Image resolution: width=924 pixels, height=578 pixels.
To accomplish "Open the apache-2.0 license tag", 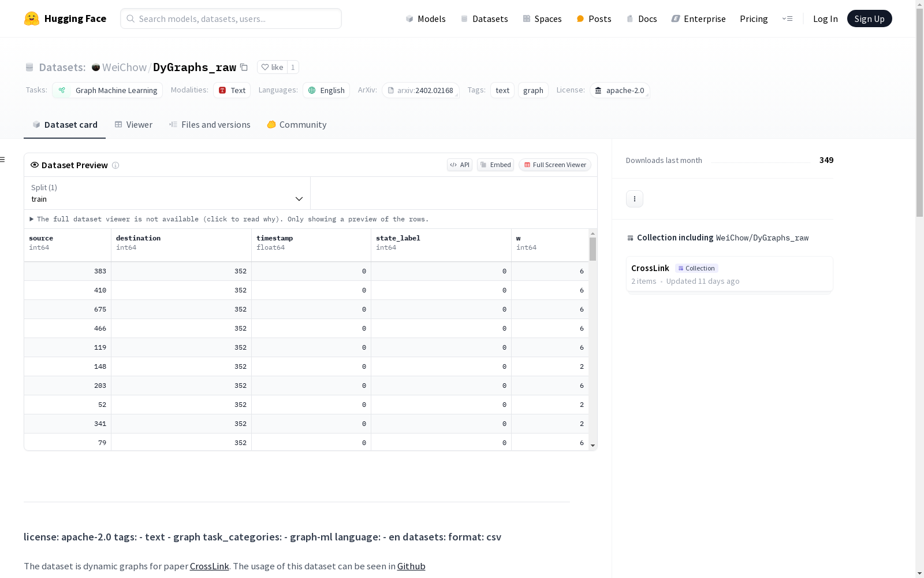I will 620,90.
